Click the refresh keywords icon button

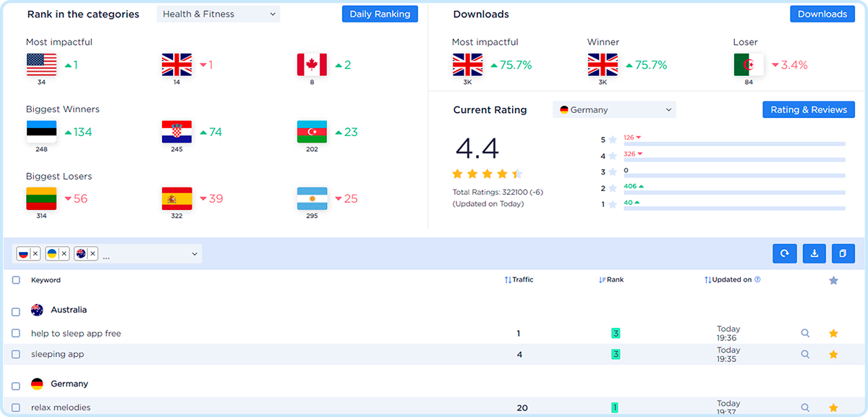click(x=784, y=253)
